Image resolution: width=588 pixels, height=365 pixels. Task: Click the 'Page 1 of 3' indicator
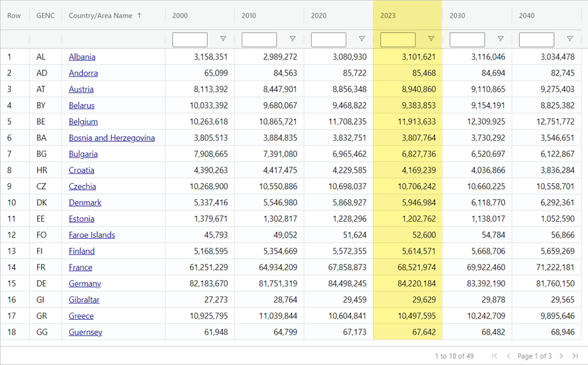tap(534, 356)
